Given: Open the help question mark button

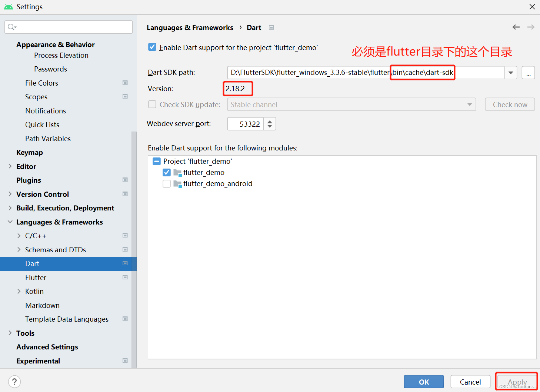Looking at the screenshot, I should point(14,382).
